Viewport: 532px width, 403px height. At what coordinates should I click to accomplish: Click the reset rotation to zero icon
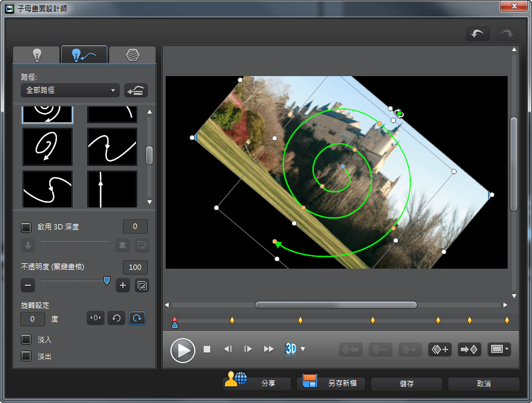point(96,318)
